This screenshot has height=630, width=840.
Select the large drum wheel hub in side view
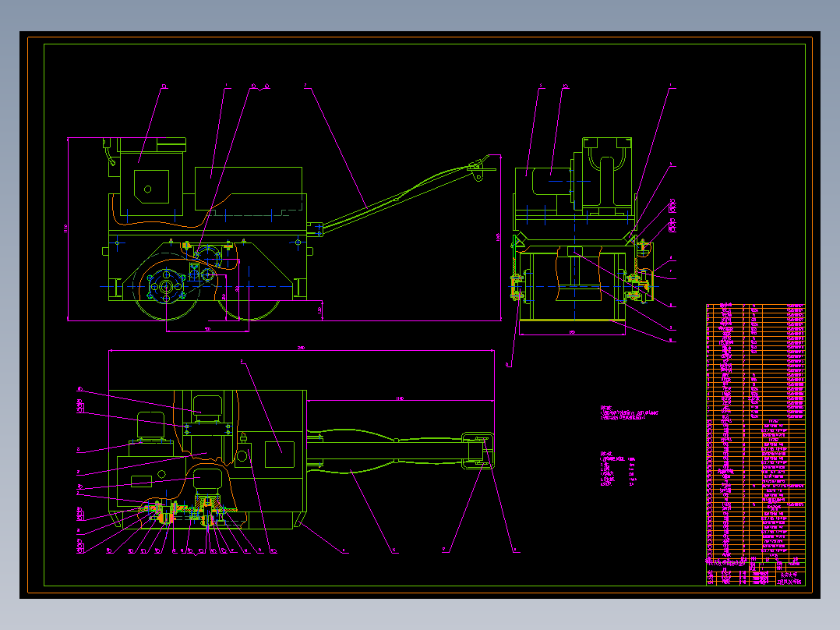[166, 286]
